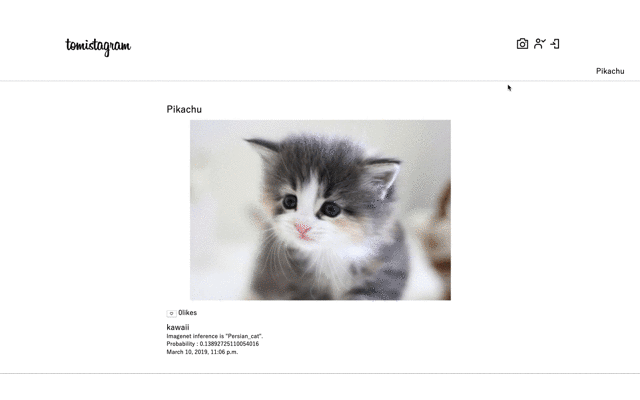This screenshot has width=640, height=400.
Task: Like the post with the heart button
Action: (x=171, y=313)
